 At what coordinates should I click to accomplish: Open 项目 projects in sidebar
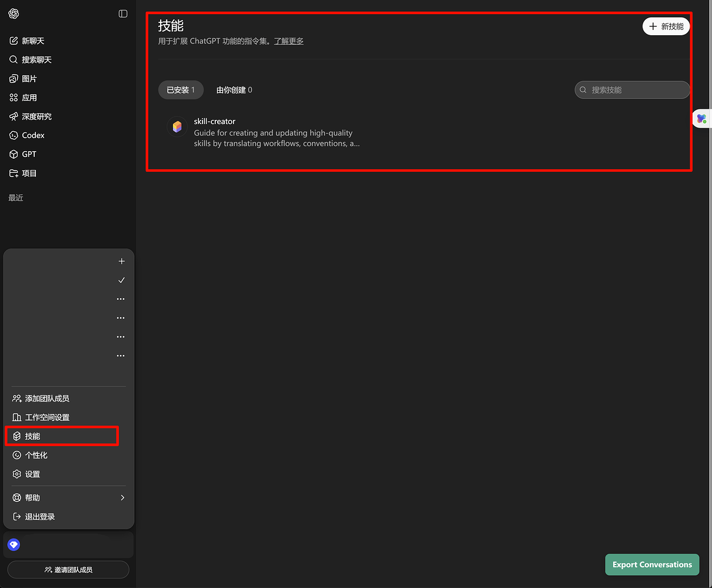click(x=24, y=173)
